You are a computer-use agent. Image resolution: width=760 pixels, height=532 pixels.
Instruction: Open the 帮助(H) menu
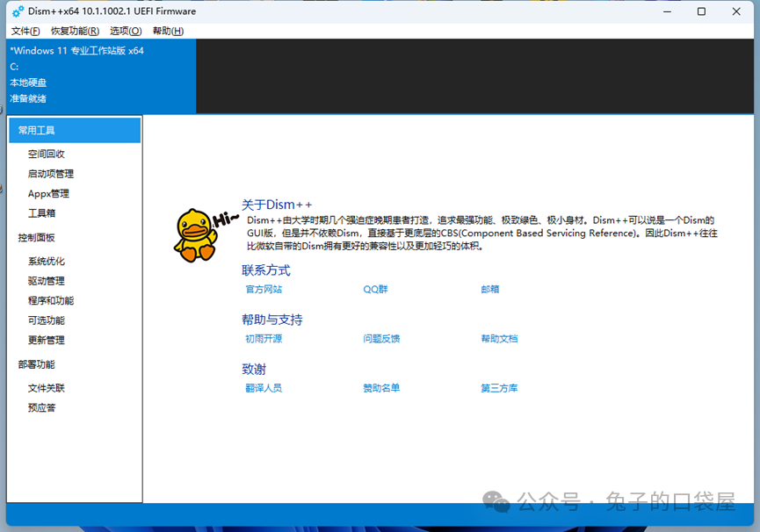coord(168,31)
